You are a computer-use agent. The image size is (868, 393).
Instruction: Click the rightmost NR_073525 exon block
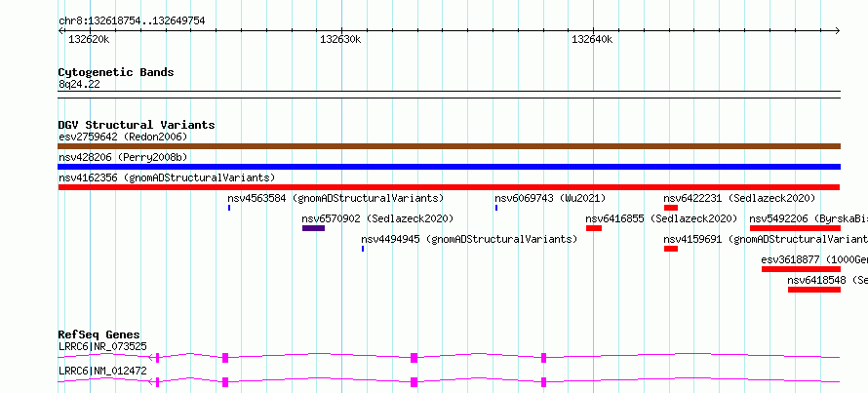[x=543, y=358]
